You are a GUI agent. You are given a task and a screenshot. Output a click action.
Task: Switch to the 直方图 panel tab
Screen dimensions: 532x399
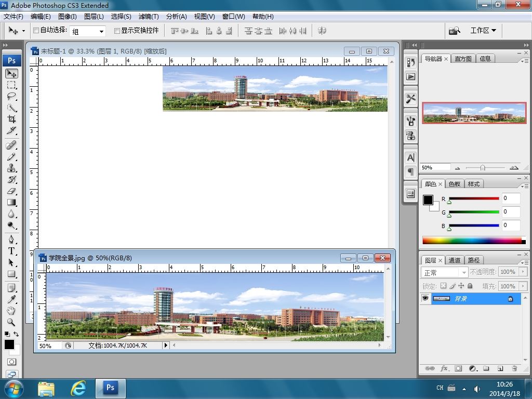463,59
